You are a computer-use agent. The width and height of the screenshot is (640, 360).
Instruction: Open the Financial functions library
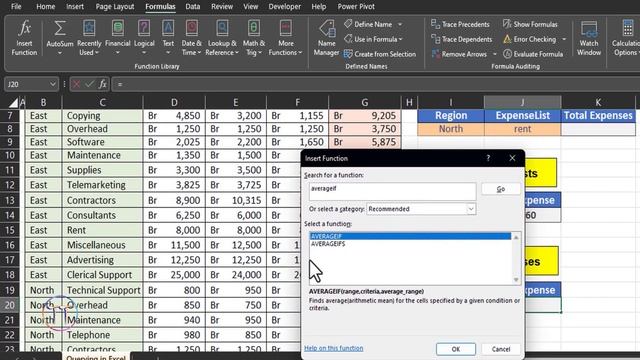(x=118, y=38)
